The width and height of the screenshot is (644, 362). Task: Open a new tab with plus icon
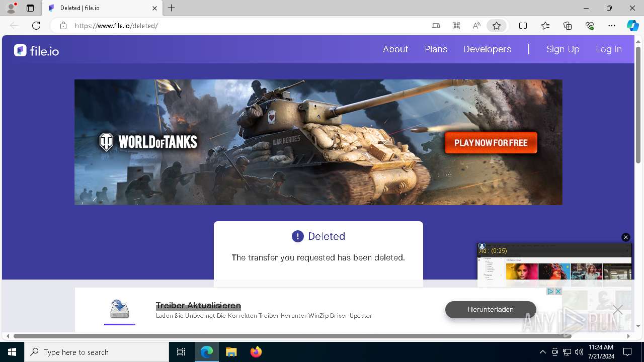click(x=172, y=8)
